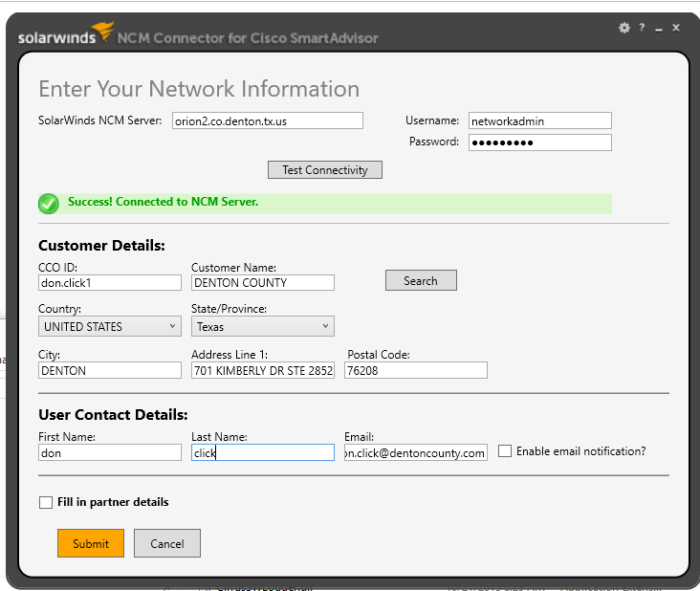
Task: Click into the Address Line 1 field
Action: click(262, 370)
